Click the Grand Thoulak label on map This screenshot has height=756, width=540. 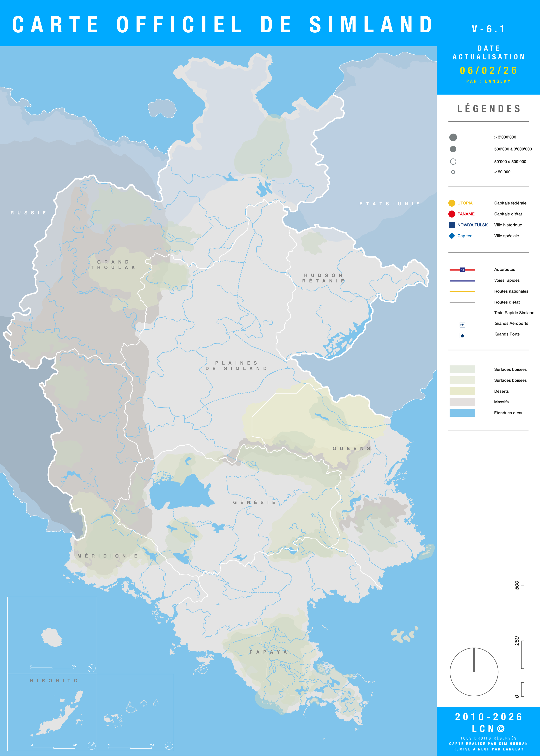(x=113, y=265)
